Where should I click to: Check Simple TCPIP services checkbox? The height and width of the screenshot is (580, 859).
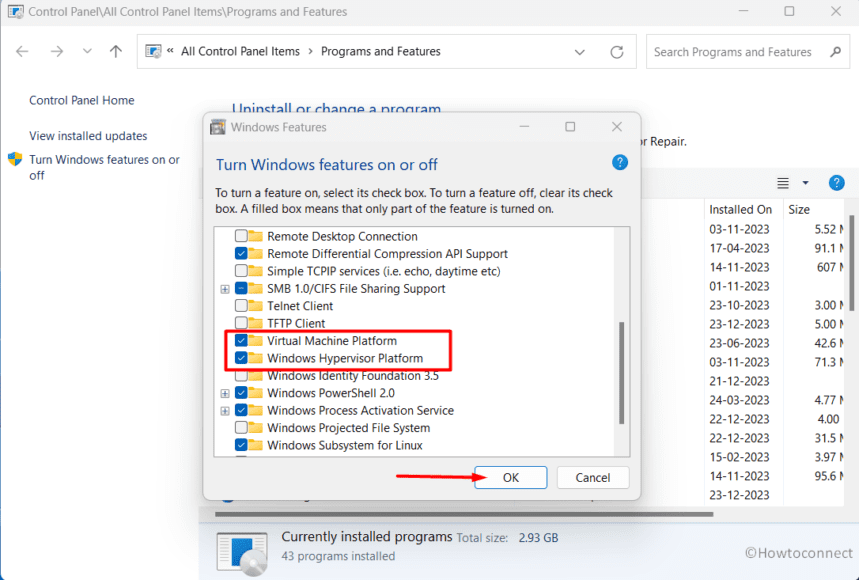pyautogui.click(x=241, y=271)
